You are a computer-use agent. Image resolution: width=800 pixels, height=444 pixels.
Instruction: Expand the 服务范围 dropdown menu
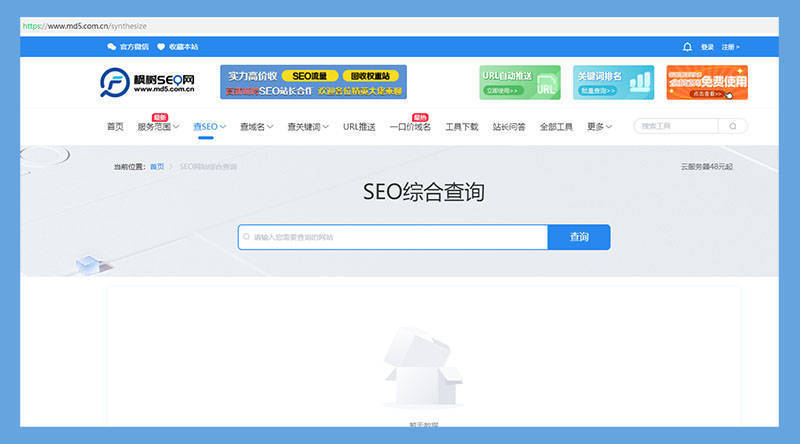(158, 127)
